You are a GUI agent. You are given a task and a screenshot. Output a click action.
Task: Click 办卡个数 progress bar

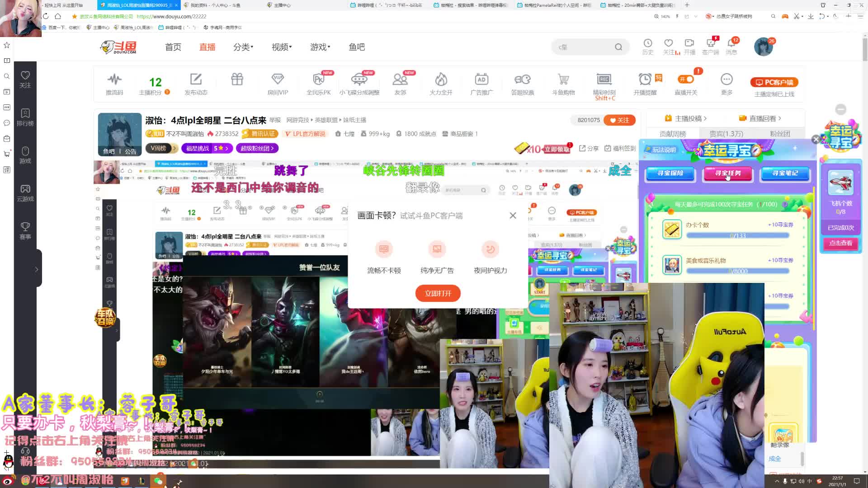(737, 235)
